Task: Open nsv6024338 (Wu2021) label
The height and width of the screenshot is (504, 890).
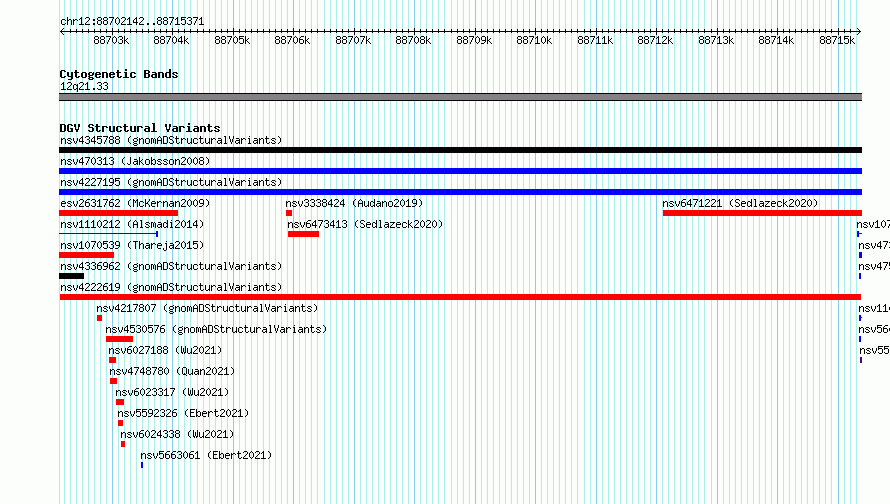Action: pos(177,434)
